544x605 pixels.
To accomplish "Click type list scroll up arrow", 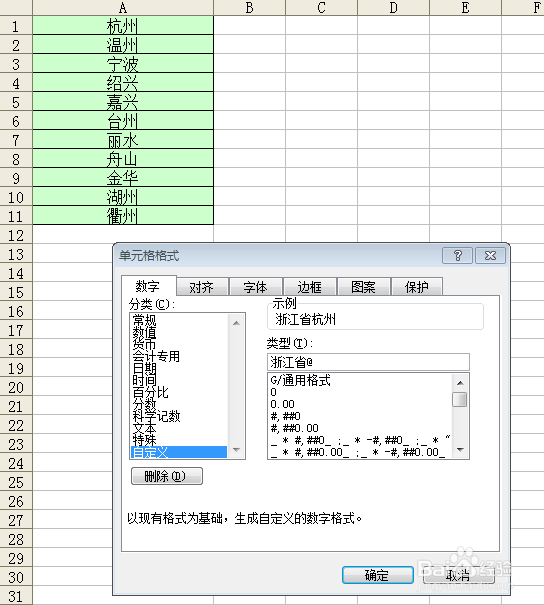I will click(x=460, y=382).
